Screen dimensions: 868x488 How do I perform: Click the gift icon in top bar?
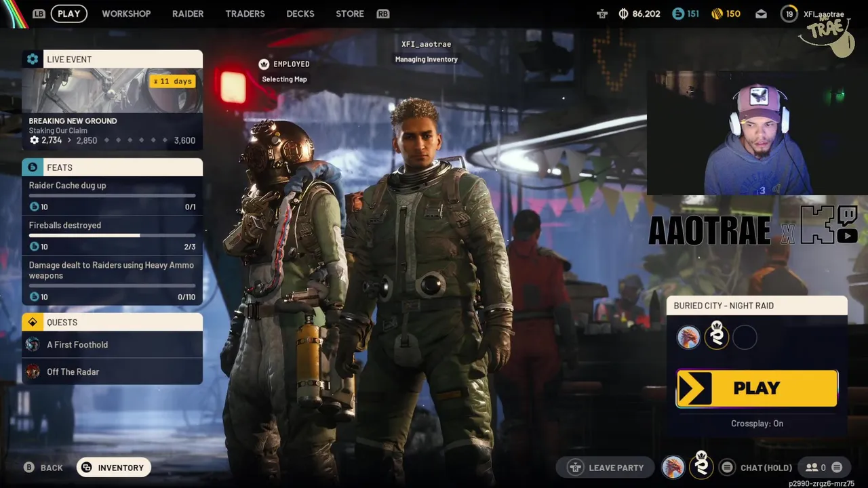click(602, 14)
